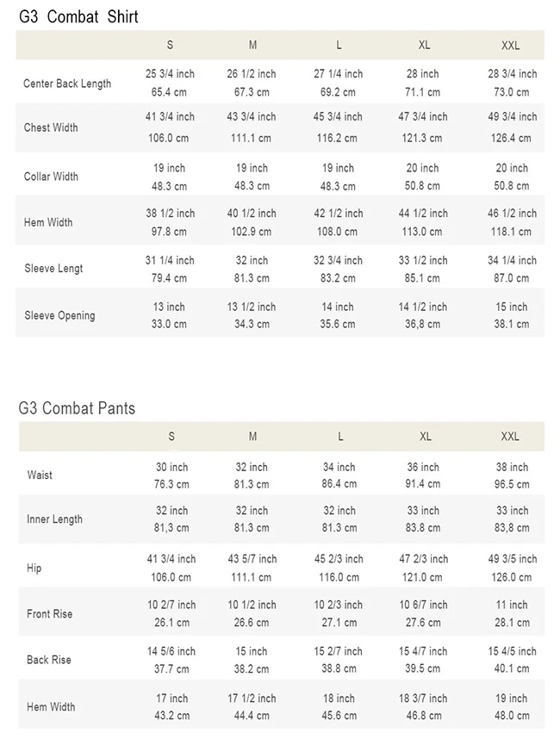Select the shirt Chest Width row label
560x739 pixels.
51,127
